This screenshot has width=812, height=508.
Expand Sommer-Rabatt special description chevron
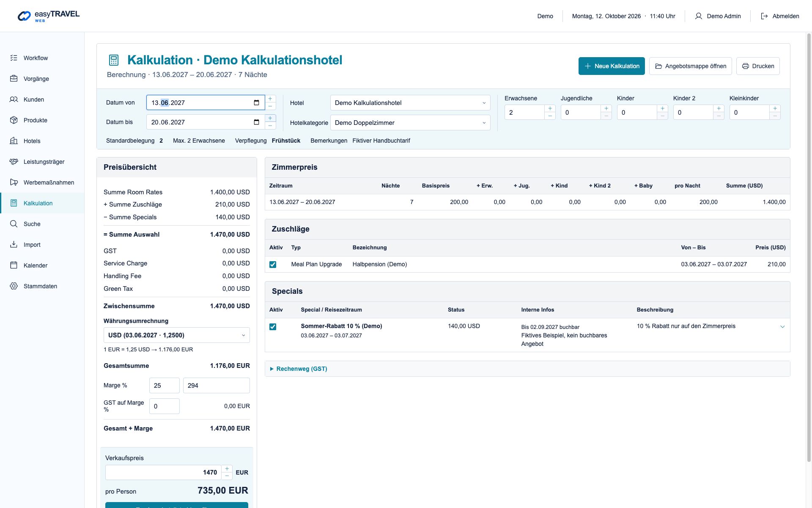point(782,326)
